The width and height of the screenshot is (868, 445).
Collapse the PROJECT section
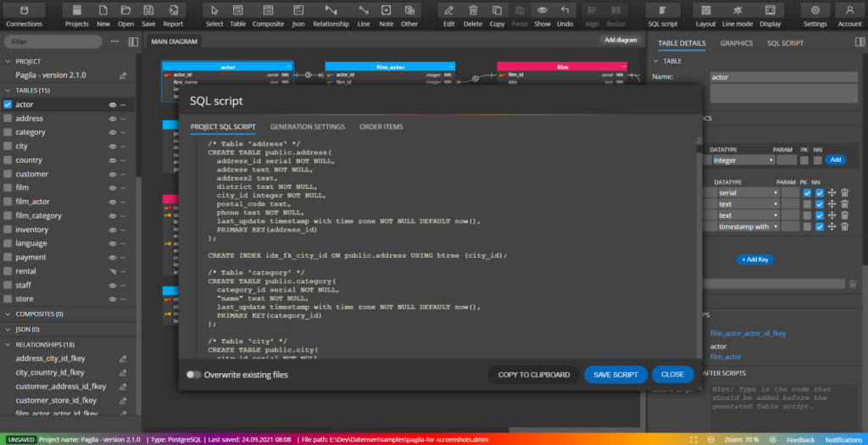8,61
